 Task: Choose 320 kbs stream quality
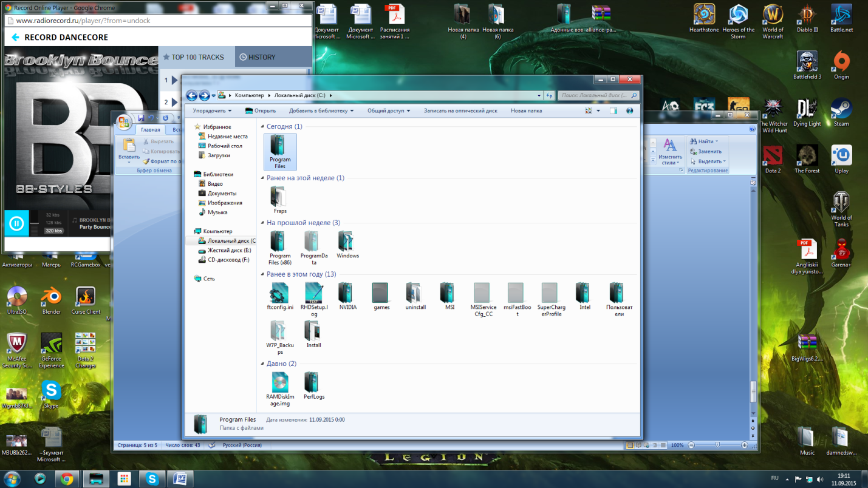coord(53,231)
